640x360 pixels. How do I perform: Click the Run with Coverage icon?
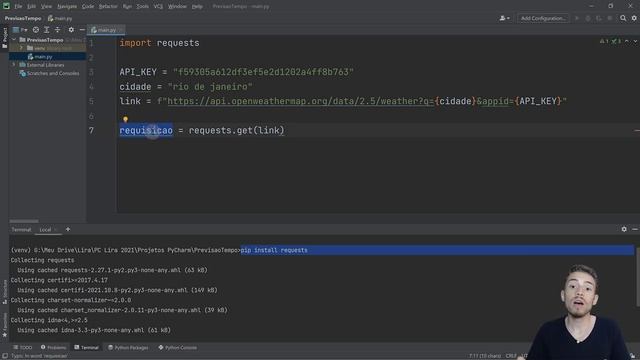[598, 18]
